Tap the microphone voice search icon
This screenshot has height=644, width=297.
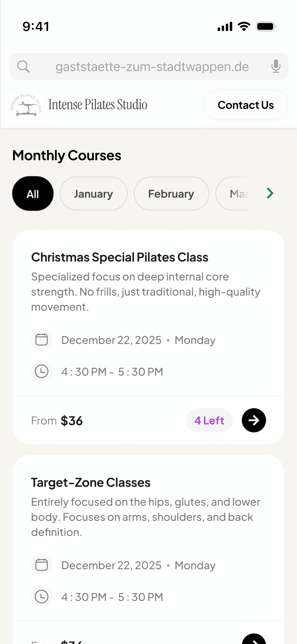tap(276, 67)
